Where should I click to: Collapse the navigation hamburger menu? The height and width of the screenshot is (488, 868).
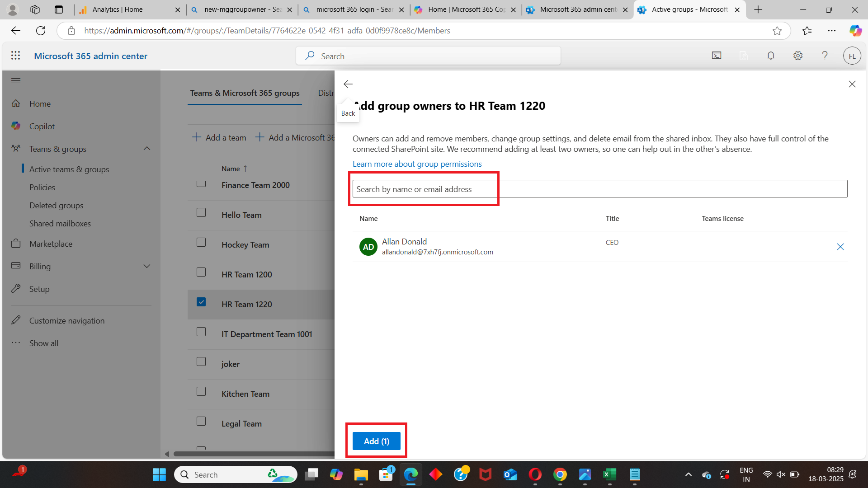16,81
